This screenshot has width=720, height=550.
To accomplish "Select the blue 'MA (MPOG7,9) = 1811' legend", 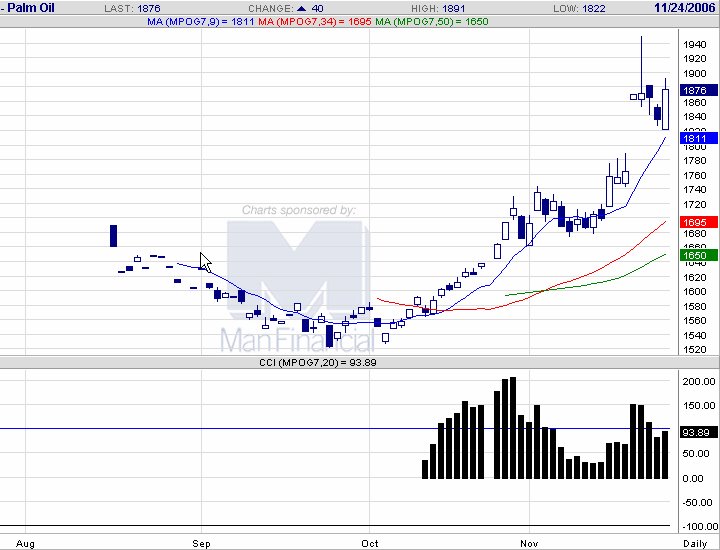I will (201, 22).
